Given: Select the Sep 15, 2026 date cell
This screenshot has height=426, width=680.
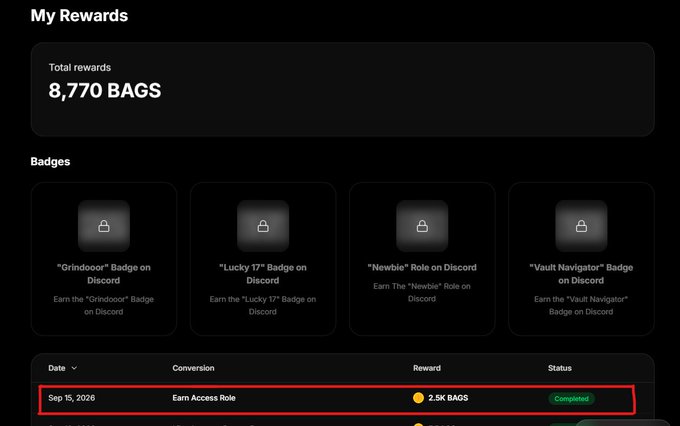Looking at the screenshot, I should (72, 398).
